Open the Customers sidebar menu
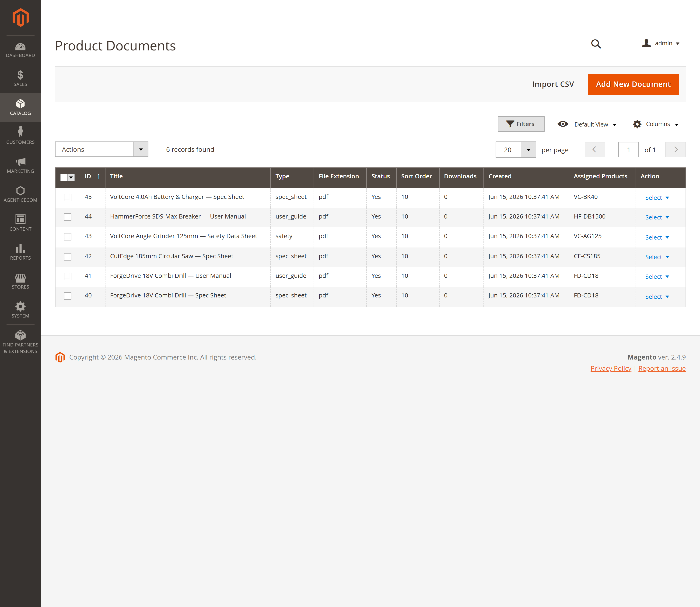The height and width of the screenshot is (607, 700). coord(20,136)
